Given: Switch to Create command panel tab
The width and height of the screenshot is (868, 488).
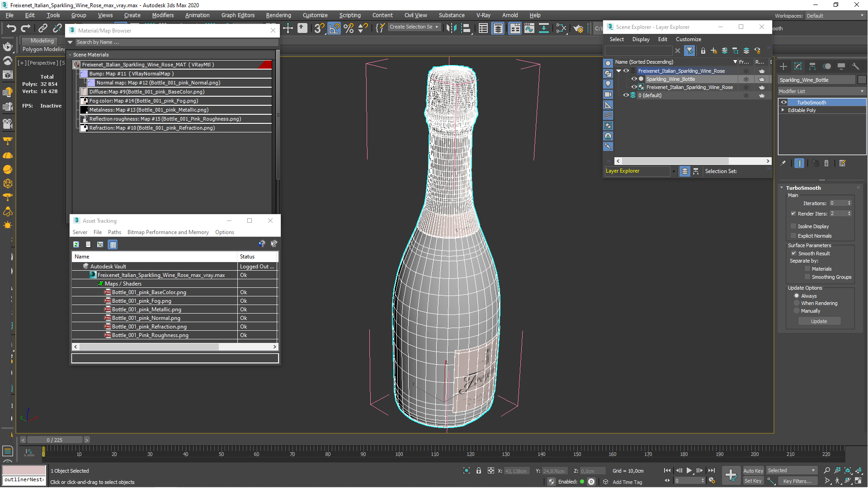Looking at the screenshot, I should [x=783, y=66].
